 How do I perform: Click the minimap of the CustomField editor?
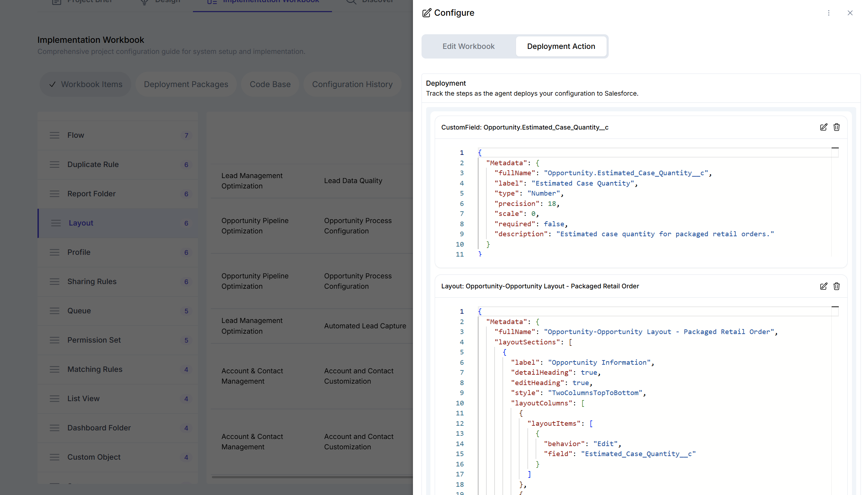pyautogui.click(x=835, y=202)
